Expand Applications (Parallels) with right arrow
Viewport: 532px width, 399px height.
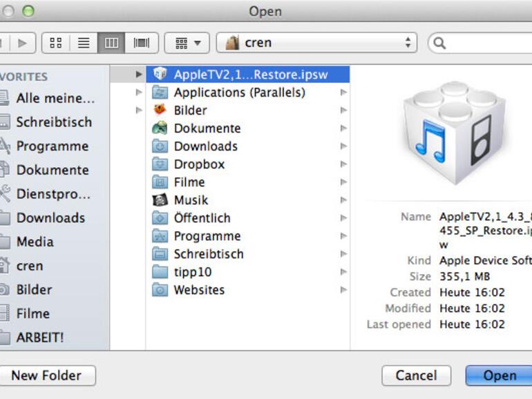pos(343,93)
